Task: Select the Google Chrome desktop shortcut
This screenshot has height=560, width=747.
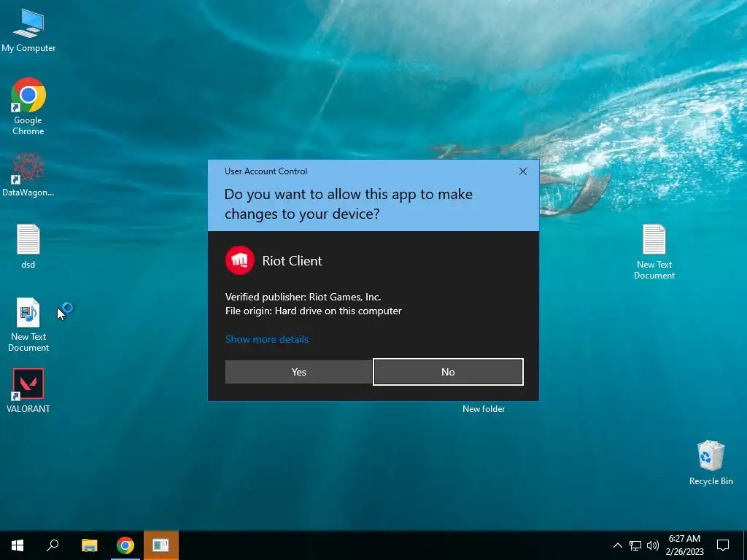Action: [x=28, y=106]
